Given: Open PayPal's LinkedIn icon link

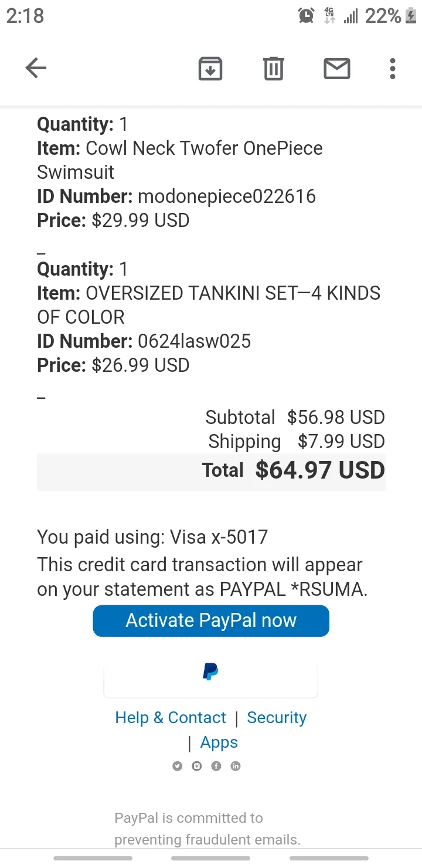Looking at the screenshot, I should tap(236, 766).
